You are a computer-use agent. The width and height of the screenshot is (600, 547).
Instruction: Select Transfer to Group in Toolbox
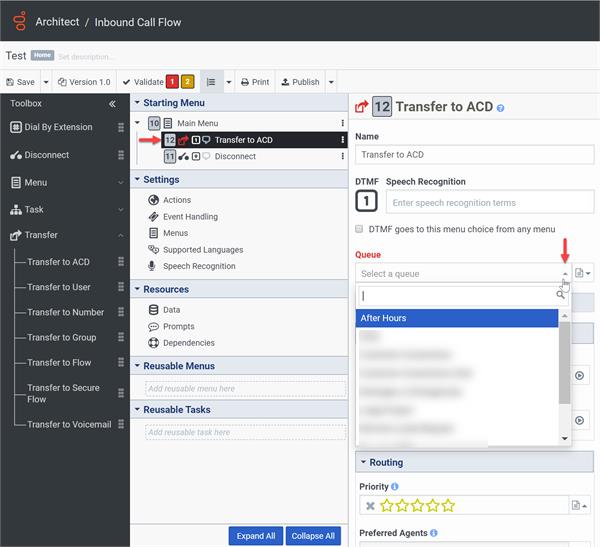click(62, 338)
